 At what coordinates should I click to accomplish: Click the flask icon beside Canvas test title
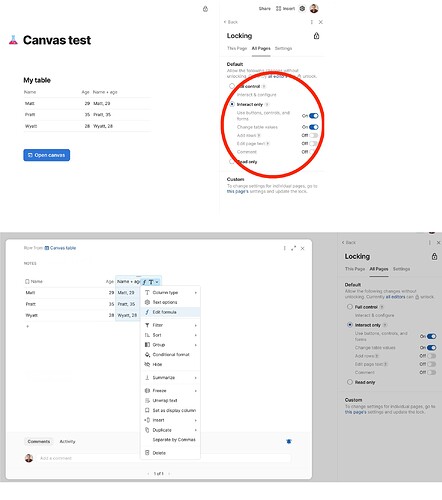[13, 40]
